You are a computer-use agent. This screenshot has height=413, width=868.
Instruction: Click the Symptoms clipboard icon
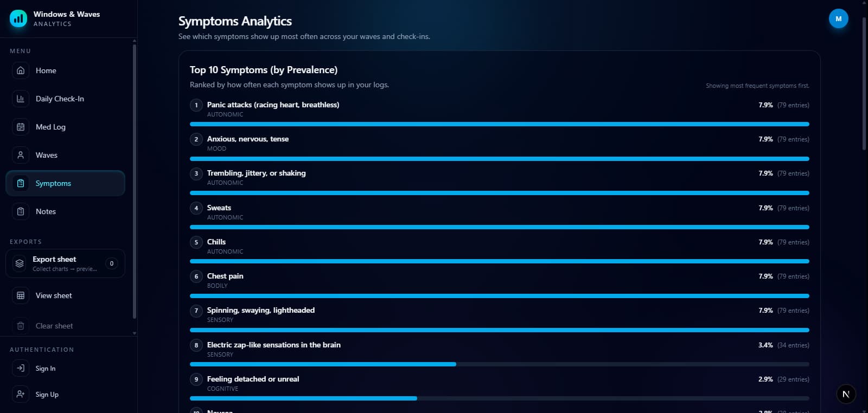(x=20, y=183)
